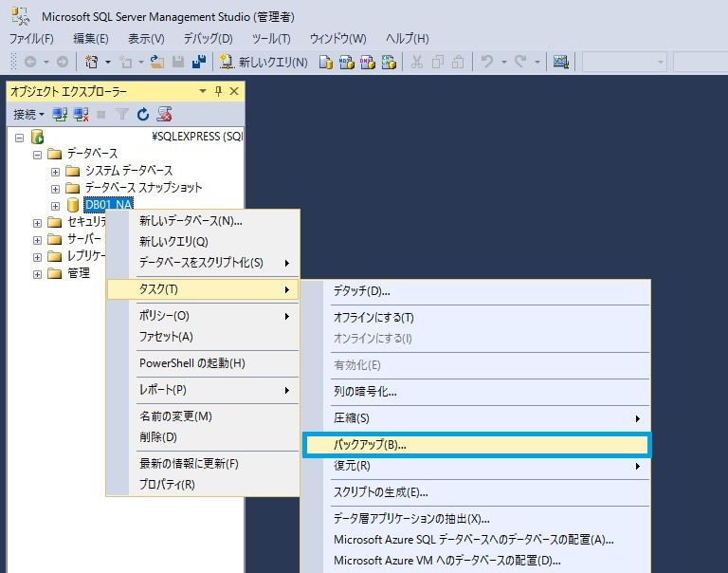728x573 pixels.
Task: Click the Copy toolbar icon
Action: tap(437, 62)
